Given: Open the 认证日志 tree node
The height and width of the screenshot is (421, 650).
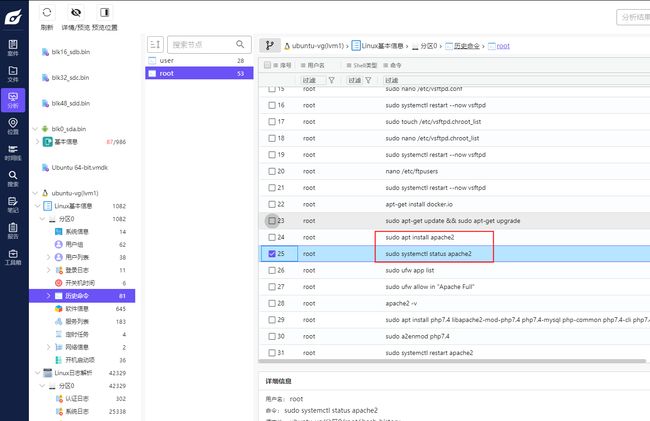Looking at the screenshot, I should 77,399.
